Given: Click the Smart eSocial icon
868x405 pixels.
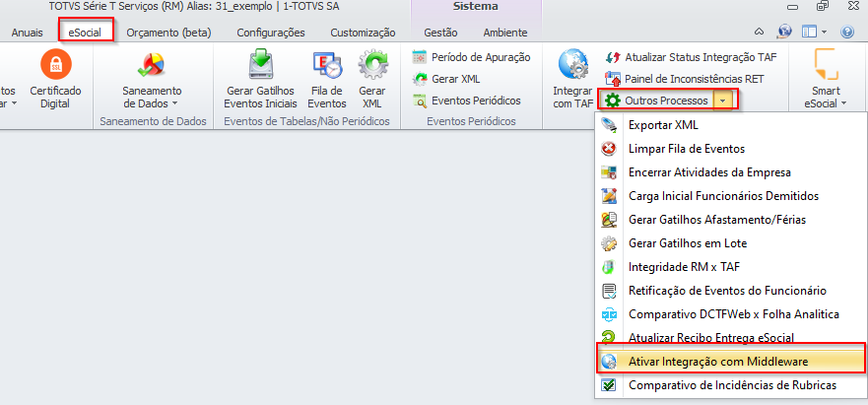Looking at the screenshot, I should tap(827, 64).
